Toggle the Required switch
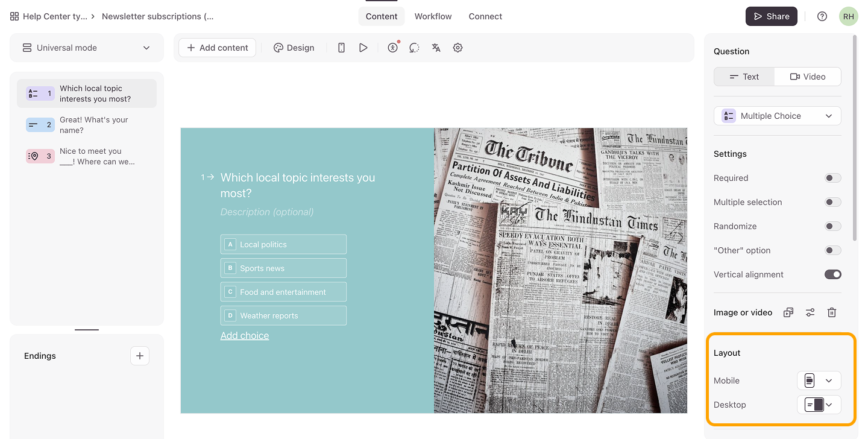Viewport: 868px width, 439px height. [833, 178]
